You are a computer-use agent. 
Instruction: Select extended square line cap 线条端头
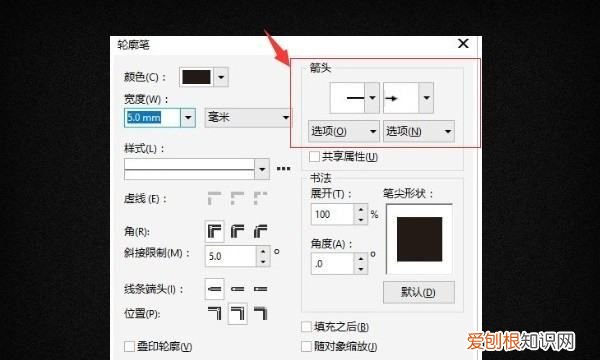260,289
